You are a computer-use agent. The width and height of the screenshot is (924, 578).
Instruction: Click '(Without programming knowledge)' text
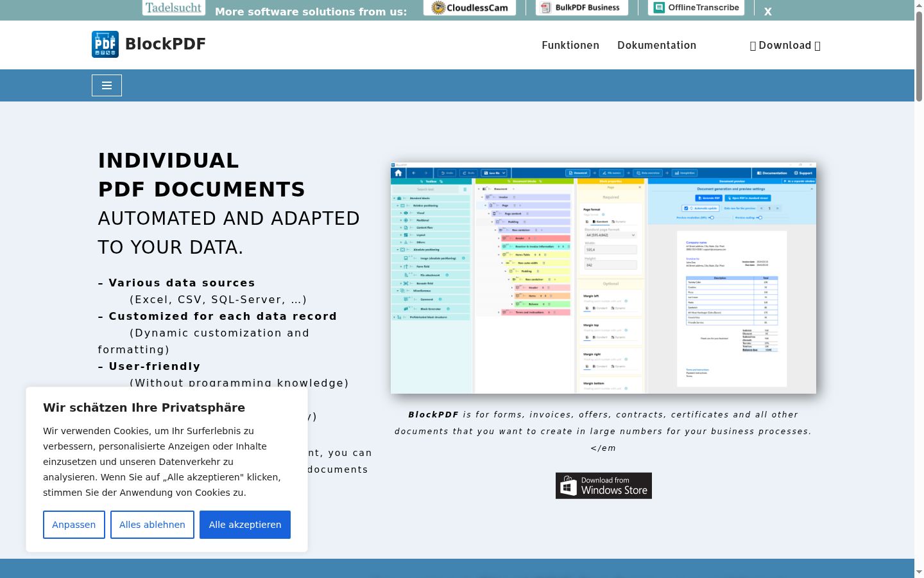(239, 383)
